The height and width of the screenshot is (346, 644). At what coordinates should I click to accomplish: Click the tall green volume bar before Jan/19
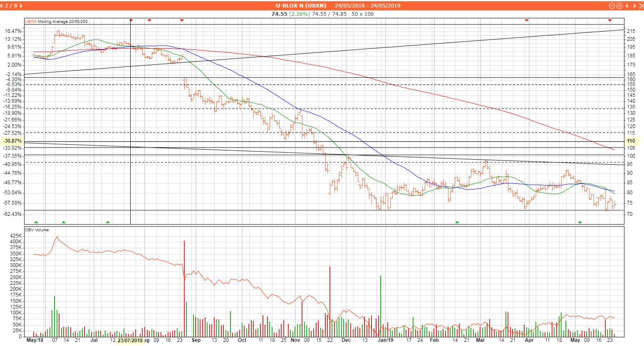pyautogui.click(x=381, y=306)
